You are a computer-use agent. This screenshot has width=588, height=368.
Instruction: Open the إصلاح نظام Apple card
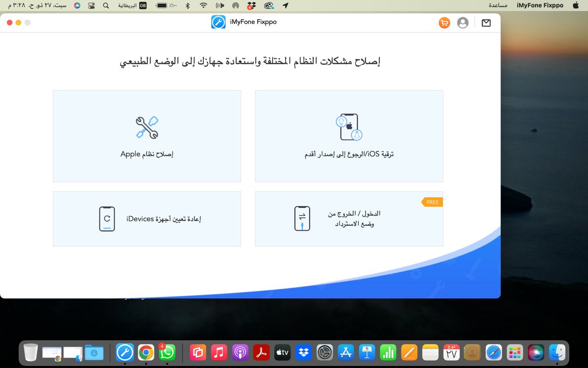147,136
